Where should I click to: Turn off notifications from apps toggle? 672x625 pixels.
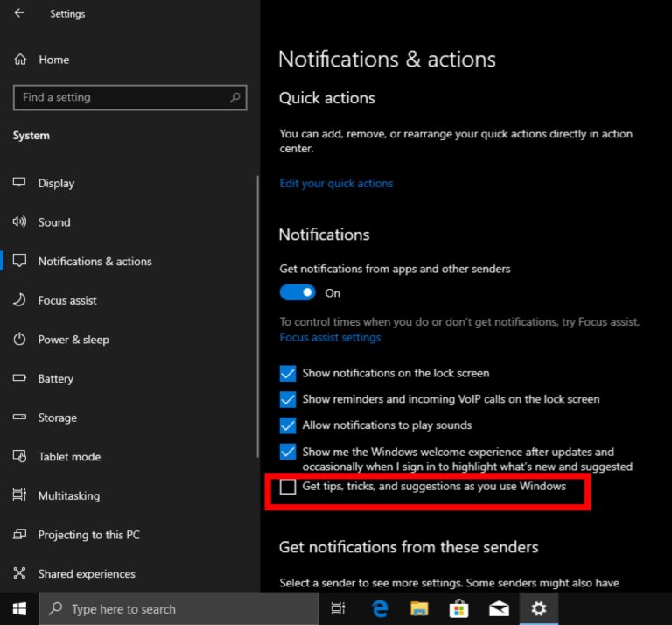[297, 292]
